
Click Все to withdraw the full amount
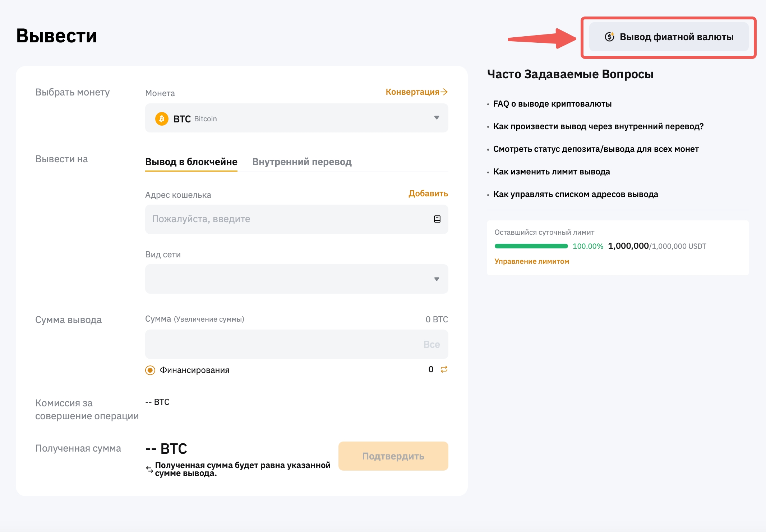click(x=432, y=344)
